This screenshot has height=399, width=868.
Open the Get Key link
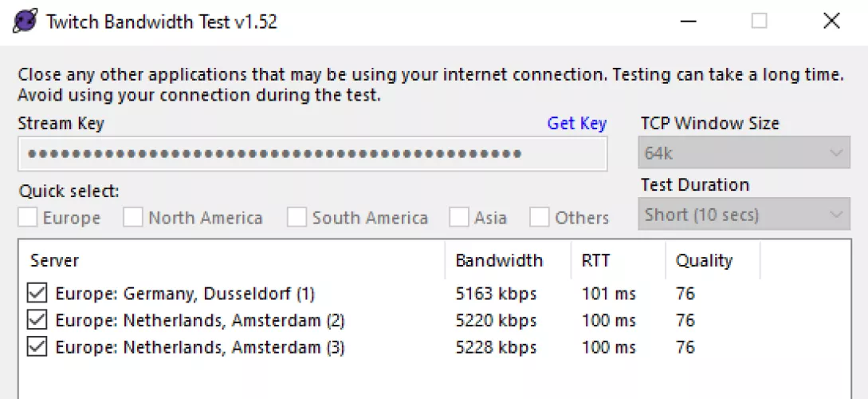click(x=576, y=124)
